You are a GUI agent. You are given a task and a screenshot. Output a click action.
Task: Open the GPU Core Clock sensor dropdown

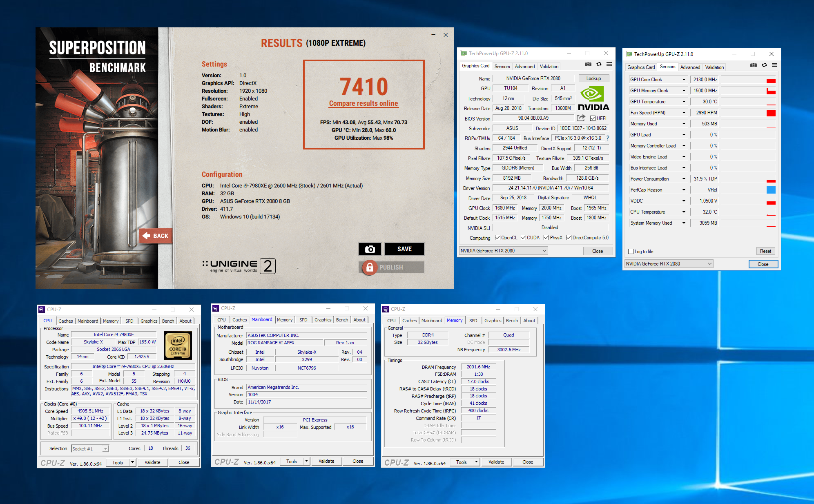[684, 80]
